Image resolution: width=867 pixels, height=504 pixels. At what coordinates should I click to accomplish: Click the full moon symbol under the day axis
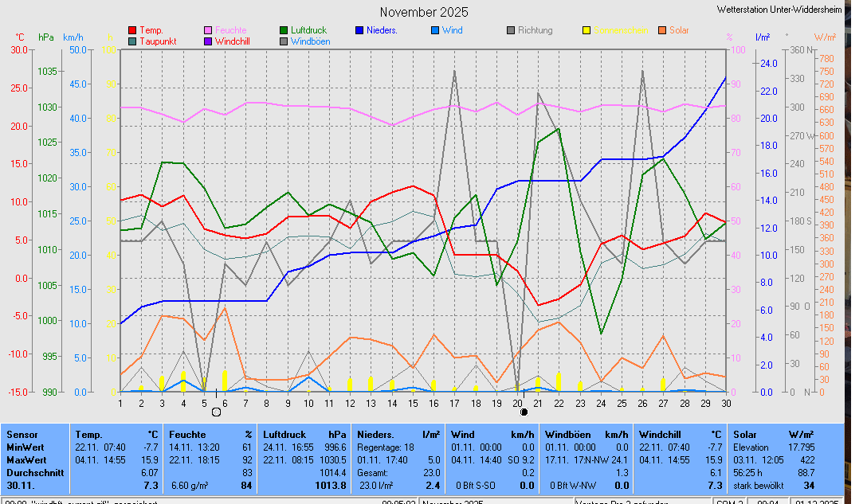(x=216, y=412)
